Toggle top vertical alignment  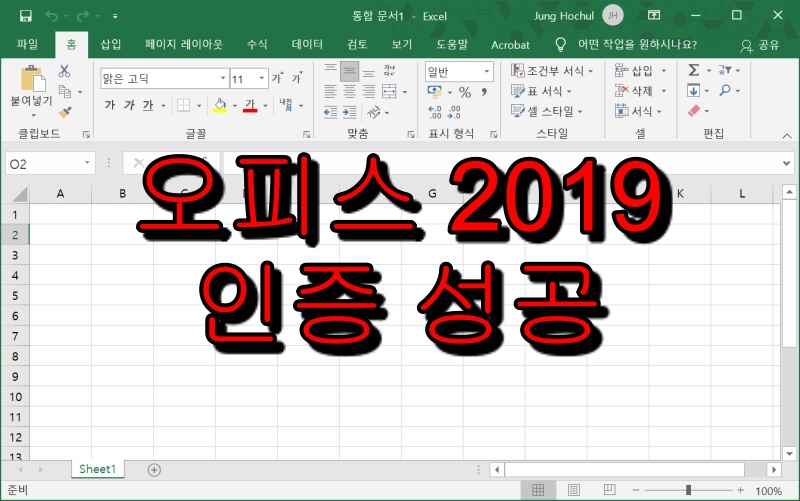coord(331,71)
